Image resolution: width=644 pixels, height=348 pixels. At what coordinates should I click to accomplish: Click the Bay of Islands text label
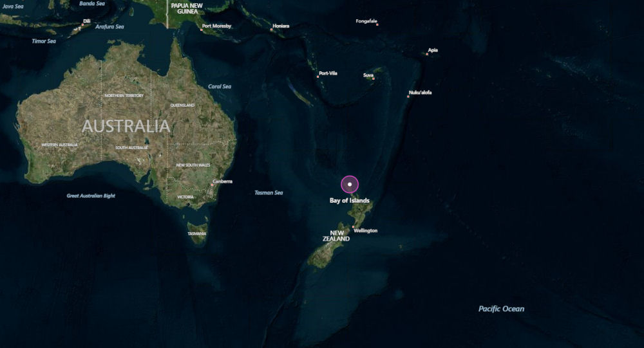(x=350, y=200)
